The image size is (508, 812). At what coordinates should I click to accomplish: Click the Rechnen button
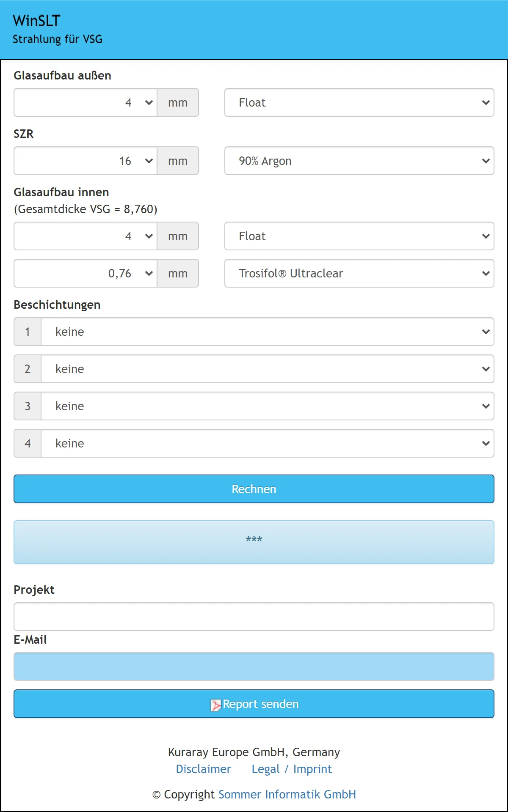pyautogui.click(x=254, y=489)
